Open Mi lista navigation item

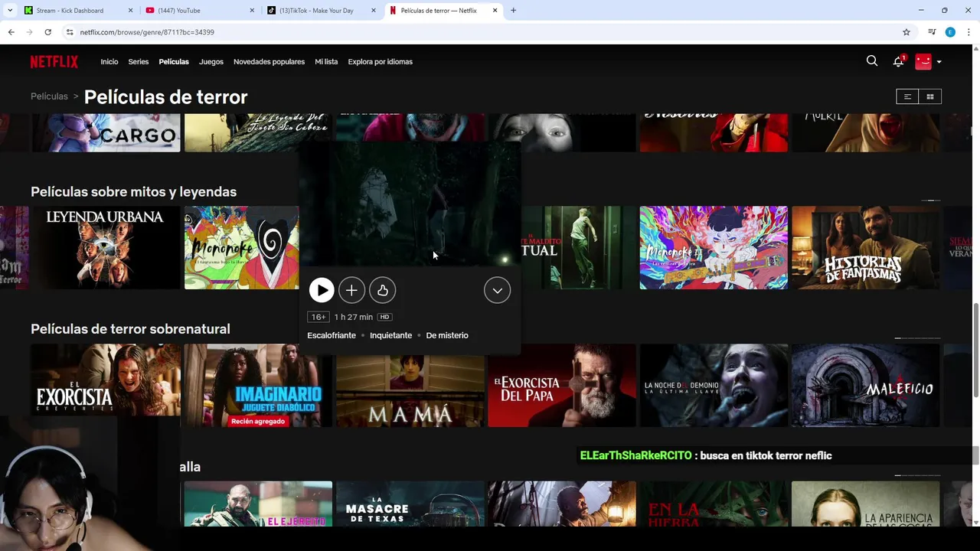point(326,62)
